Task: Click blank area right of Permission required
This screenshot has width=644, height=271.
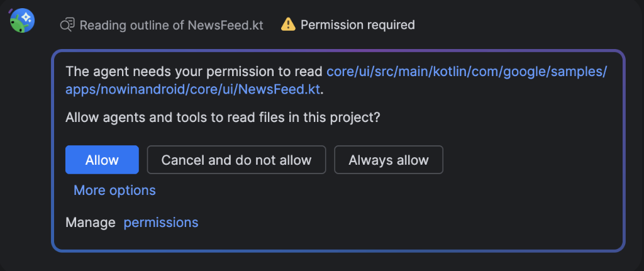Action: point(528,25)
